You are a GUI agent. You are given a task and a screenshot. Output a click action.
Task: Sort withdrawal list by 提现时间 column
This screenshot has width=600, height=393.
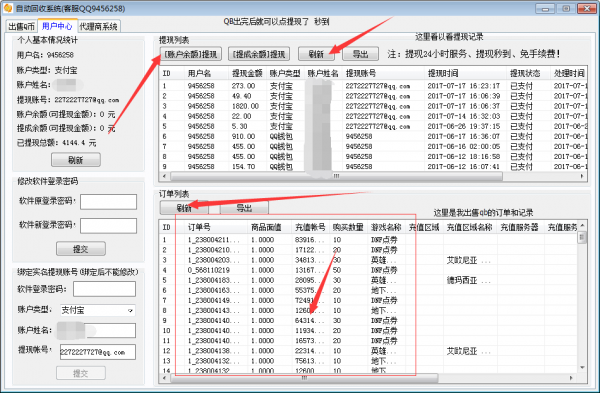point(465,73)
